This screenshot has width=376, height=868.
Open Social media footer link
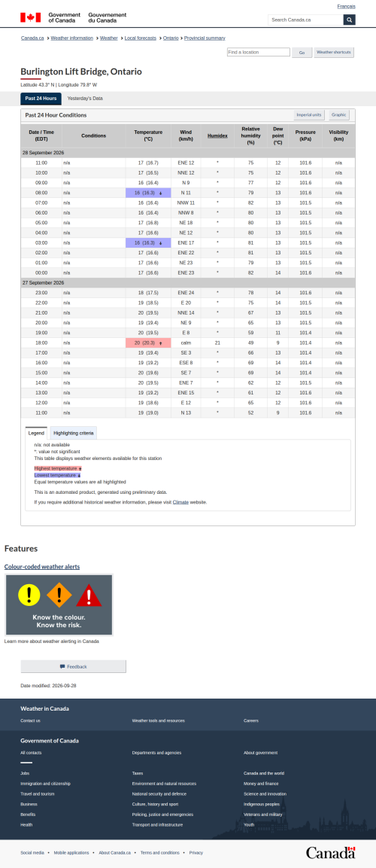(x=32, y=852)
